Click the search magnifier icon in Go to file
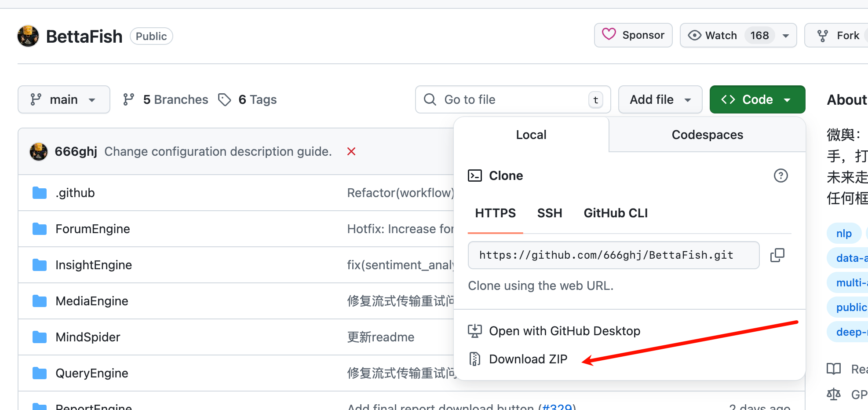This screenshot has height=410, width=868. click(430, 99)
